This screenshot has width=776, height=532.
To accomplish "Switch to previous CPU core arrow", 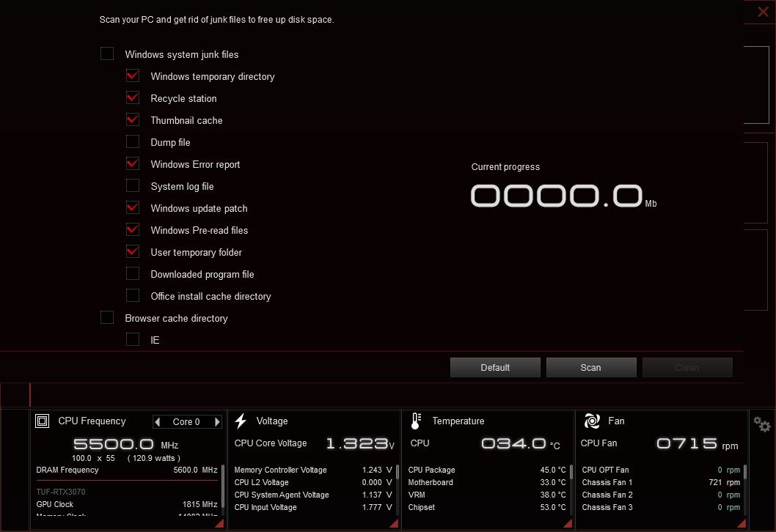I will coord(158,422).
